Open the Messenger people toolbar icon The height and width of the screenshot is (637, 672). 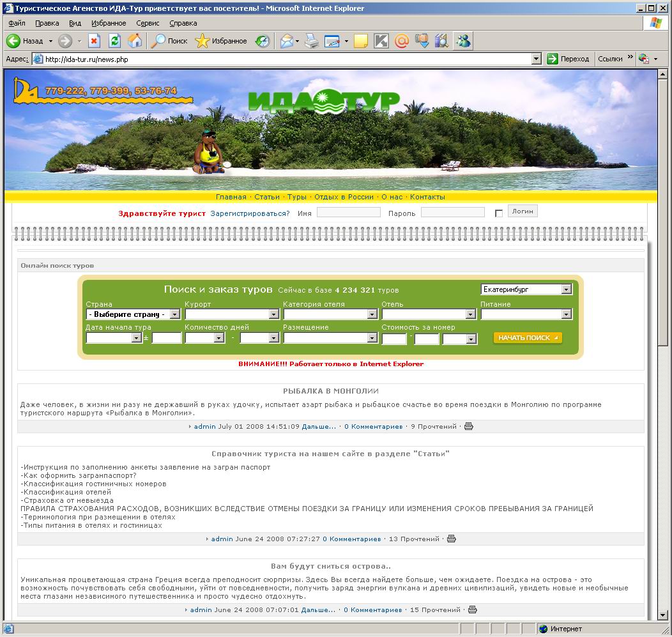coord(463,41)
